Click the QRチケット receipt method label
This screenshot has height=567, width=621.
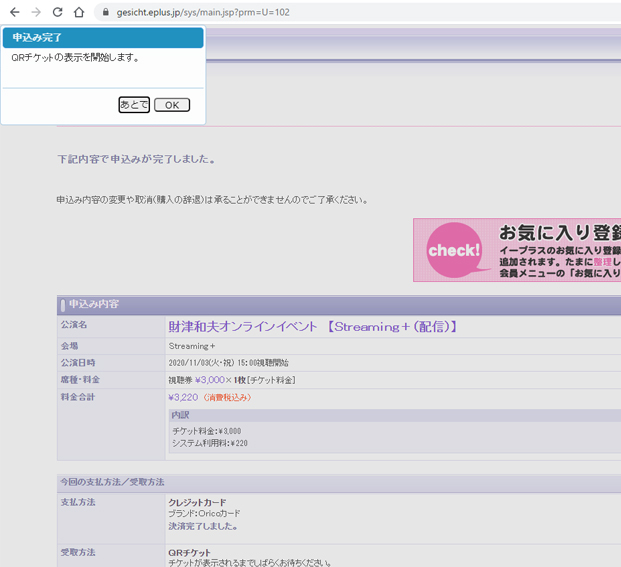click(190, 552)
